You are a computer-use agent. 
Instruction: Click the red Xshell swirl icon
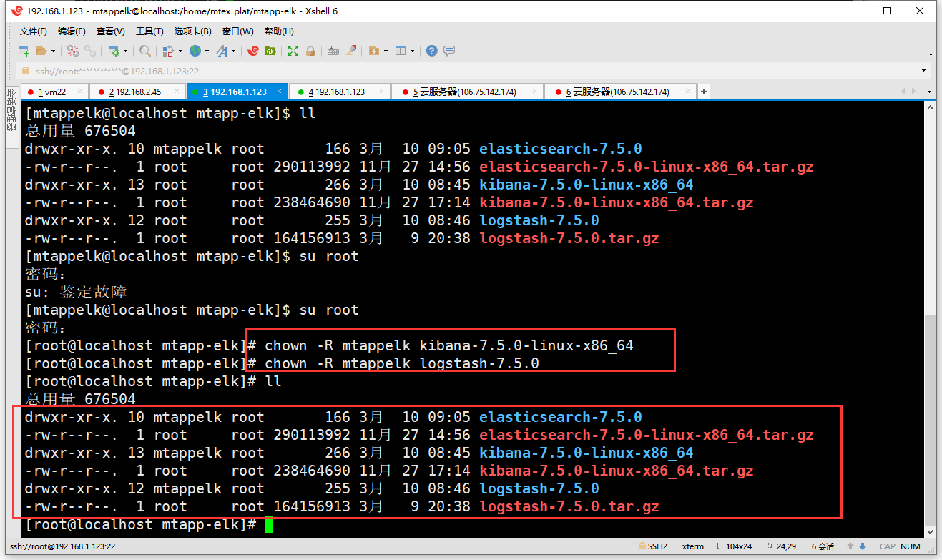(253, 51)
